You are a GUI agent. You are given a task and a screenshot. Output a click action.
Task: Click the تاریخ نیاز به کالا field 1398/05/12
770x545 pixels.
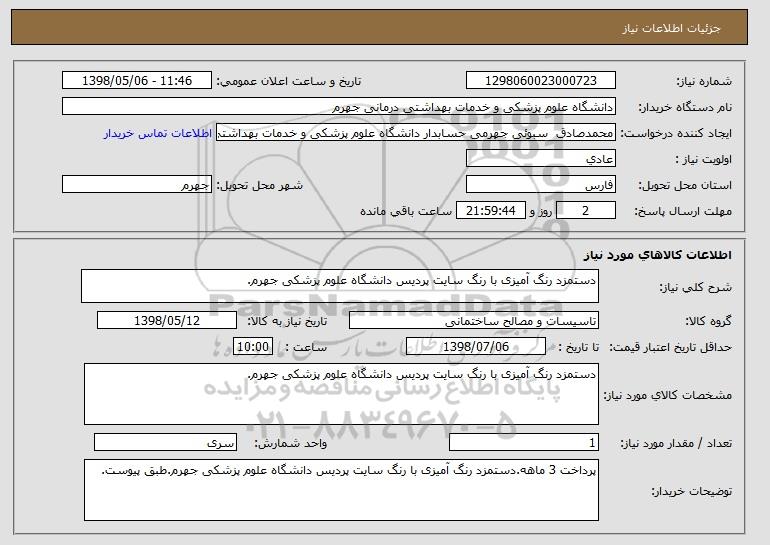click(x=167, y=321)
